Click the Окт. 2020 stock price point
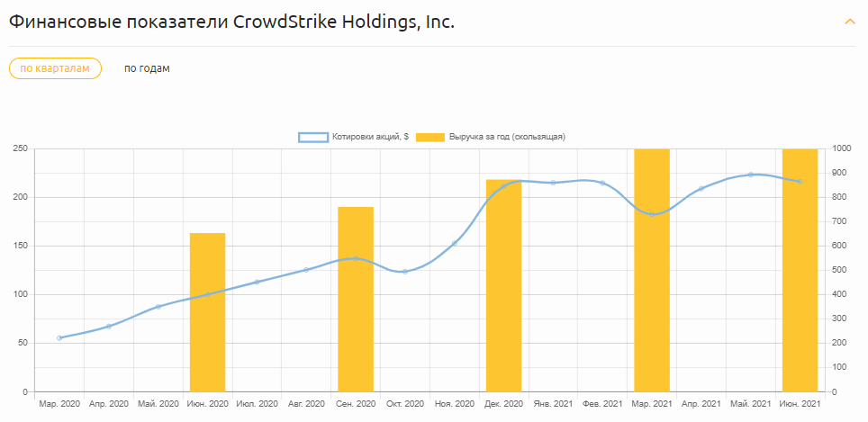Viewport: 868px width, 422px height. pos(405,271)
